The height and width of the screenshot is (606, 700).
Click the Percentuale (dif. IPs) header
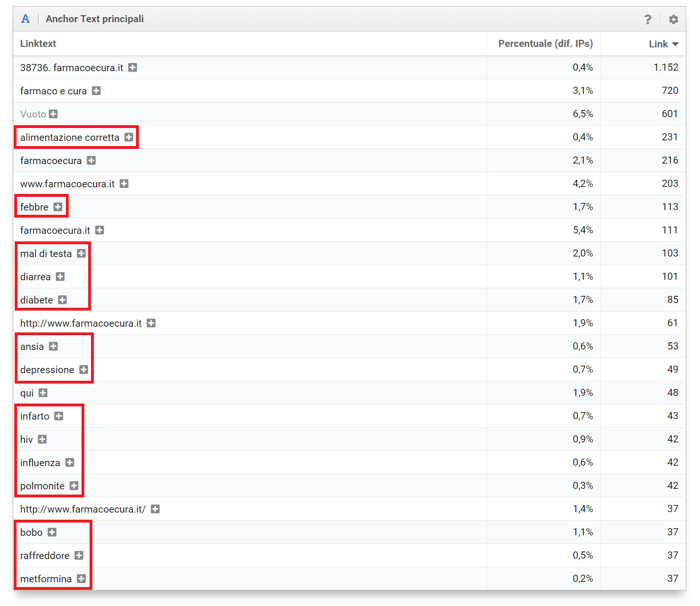coord(545,44)
